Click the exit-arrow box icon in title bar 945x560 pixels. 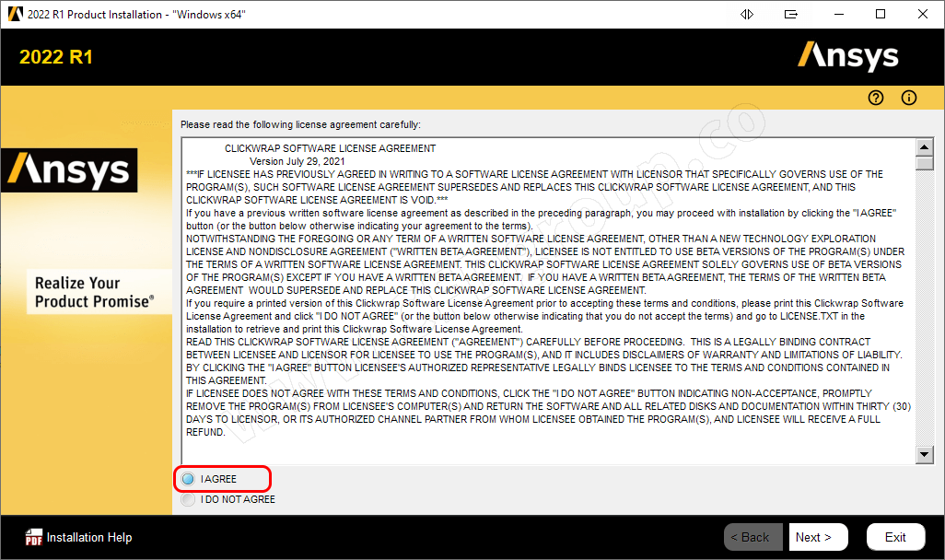(x=790, y=14)
